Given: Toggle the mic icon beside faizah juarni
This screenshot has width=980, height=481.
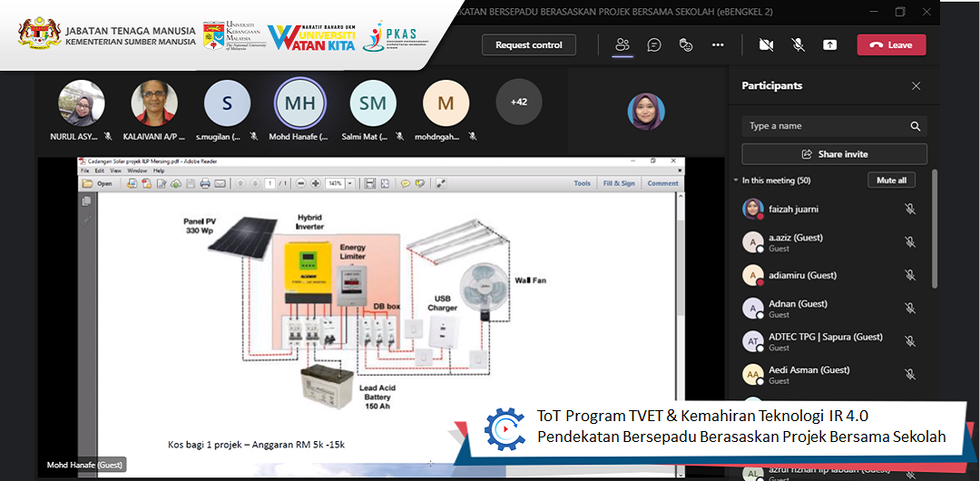Looking at the screenshot, I should [909, 210].
